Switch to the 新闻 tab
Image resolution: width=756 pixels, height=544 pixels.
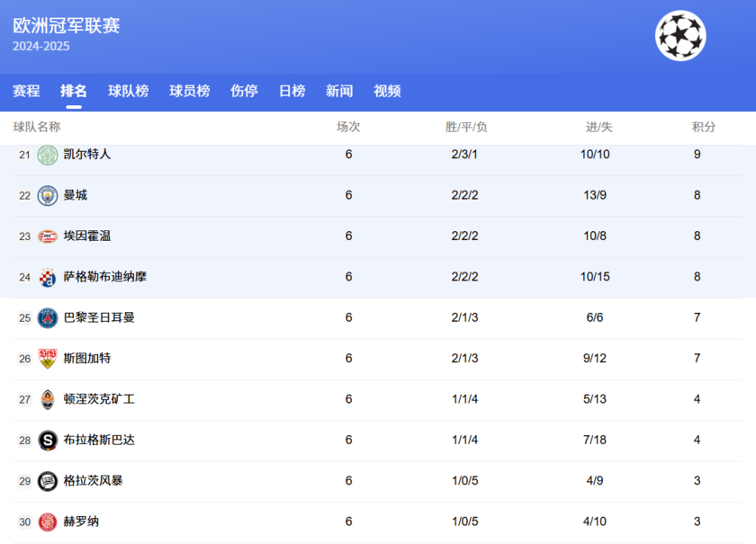tap(338, 91)
